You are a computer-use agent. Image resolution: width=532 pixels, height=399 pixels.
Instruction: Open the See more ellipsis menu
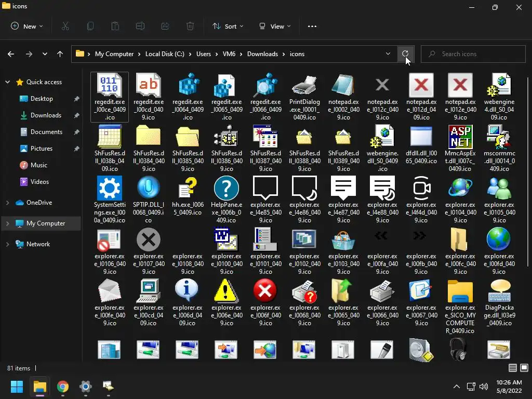312,26
